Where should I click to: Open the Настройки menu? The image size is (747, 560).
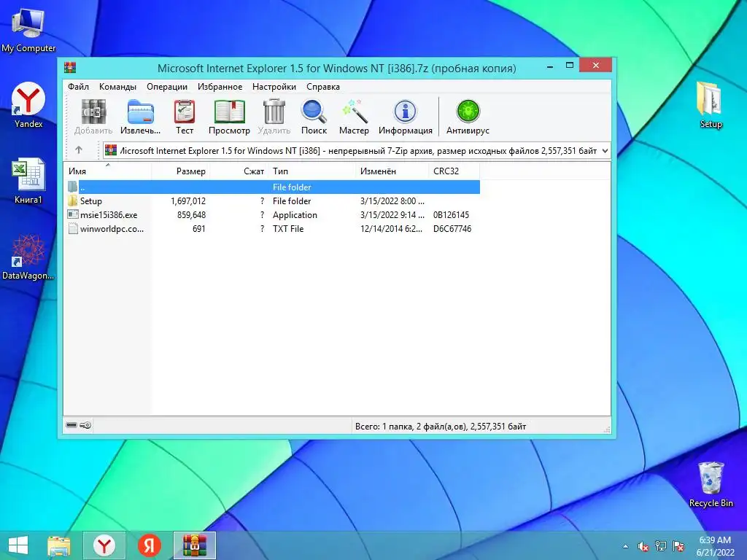coord(274,87)
